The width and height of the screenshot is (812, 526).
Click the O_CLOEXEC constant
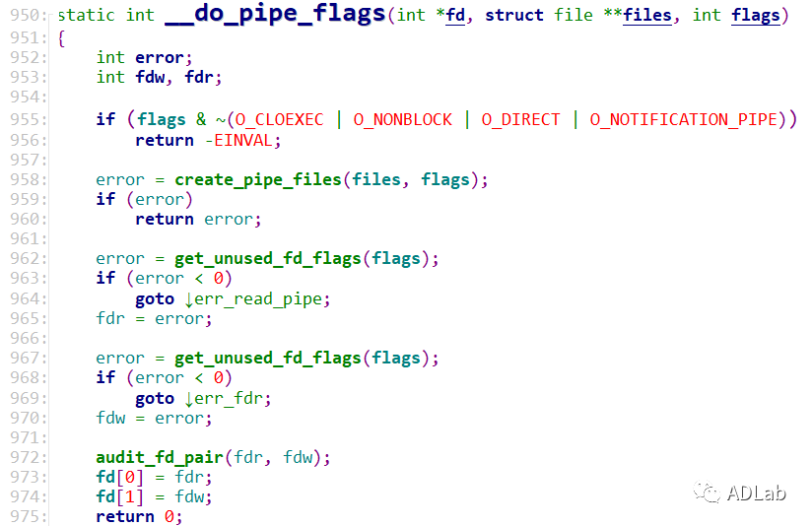(279, 119)
